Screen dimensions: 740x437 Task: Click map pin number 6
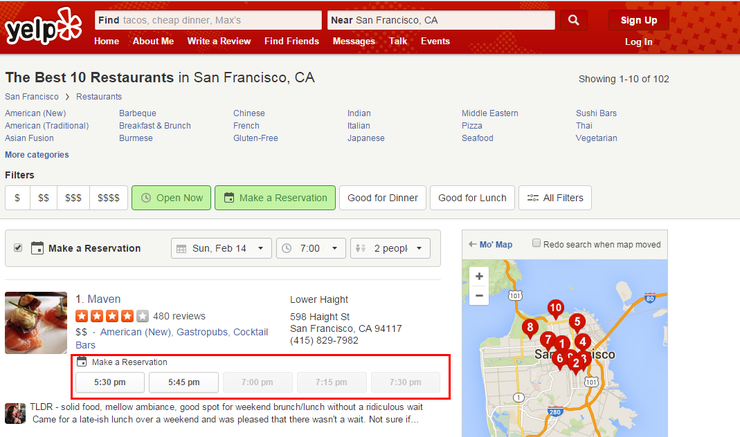click(559, 360)
